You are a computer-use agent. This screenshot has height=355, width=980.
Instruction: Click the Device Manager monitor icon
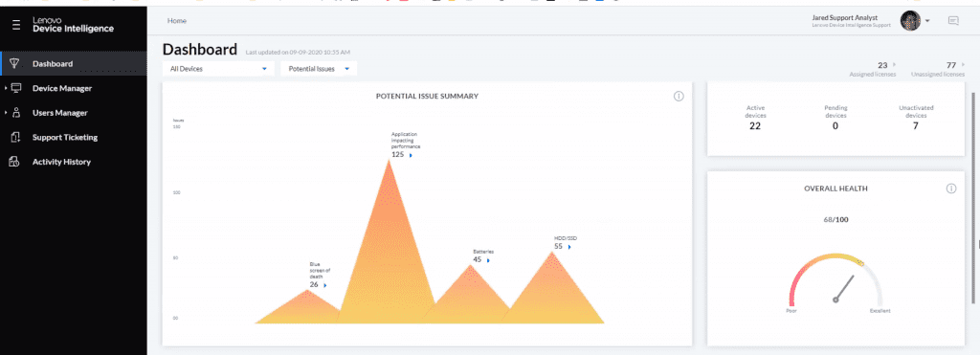[16, 88]
